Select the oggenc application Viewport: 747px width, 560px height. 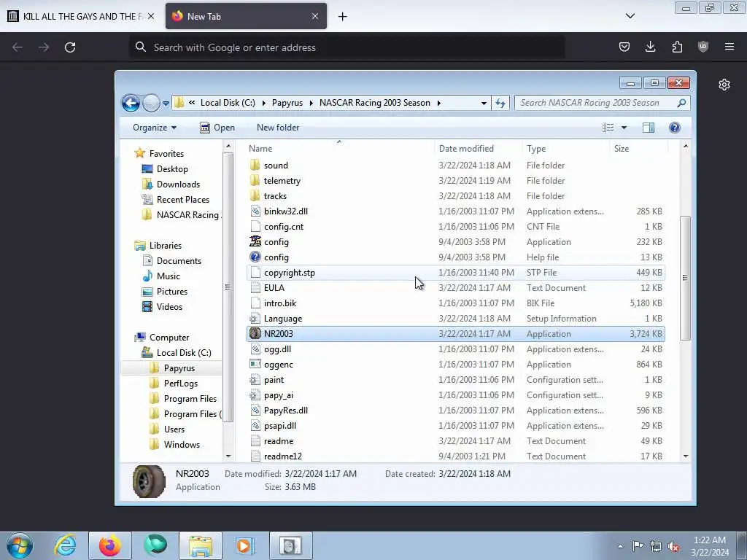point(456,365)
